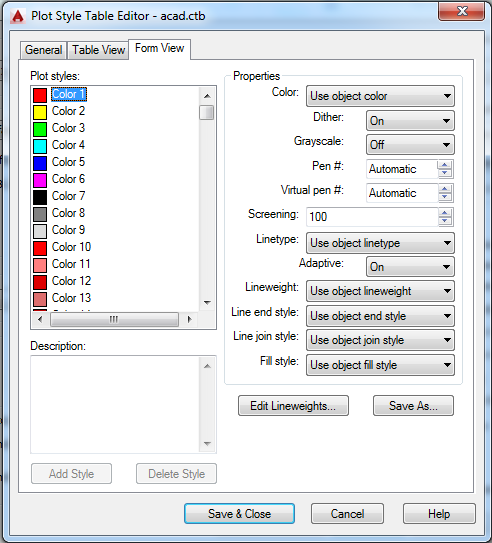Select Color 12 in the plot styles list
This screenshot has height=543, width=492.
point(71,281)
